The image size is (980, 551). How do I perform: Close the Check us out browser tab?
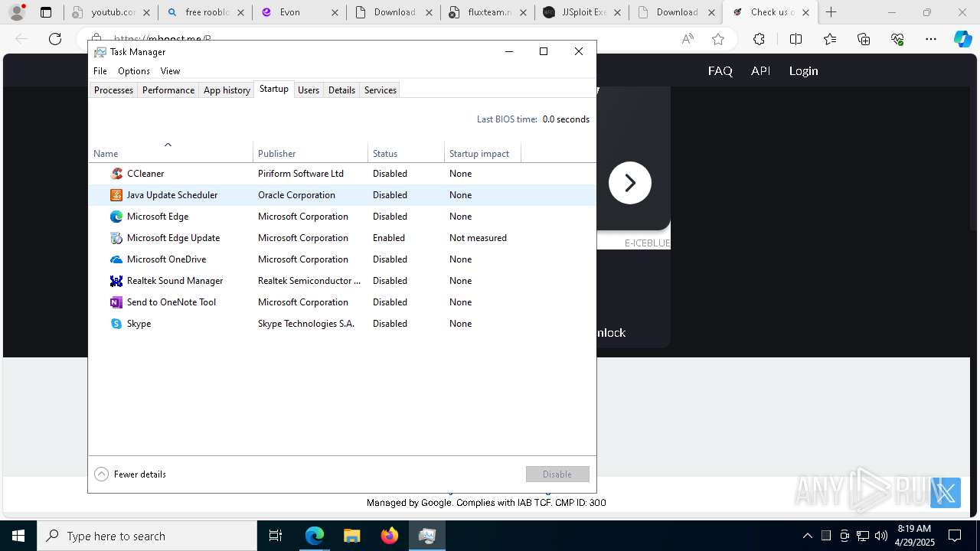coord(805,12)
